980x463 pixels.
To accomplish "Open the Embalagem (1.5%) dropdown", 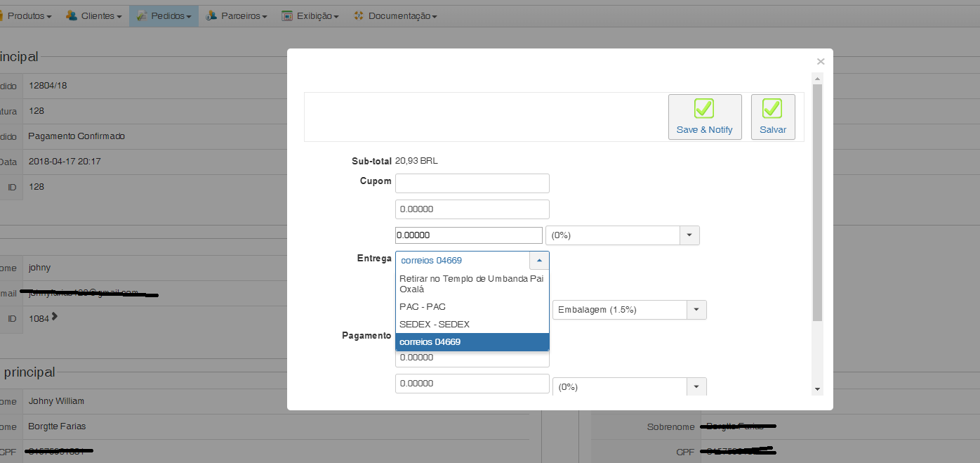I will pos(629,310).
